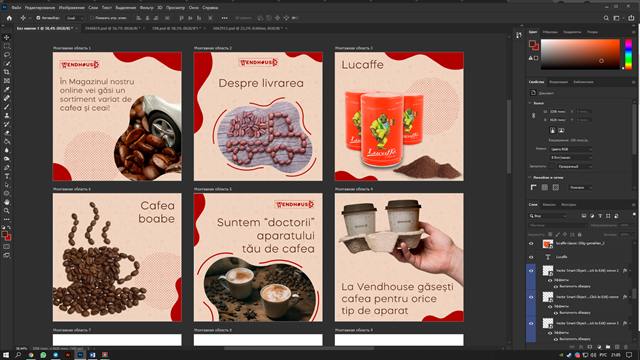Select the Clone Stamp tool
Screen dimensions: 640x360
pyautogui.click(x=7, y=116)
